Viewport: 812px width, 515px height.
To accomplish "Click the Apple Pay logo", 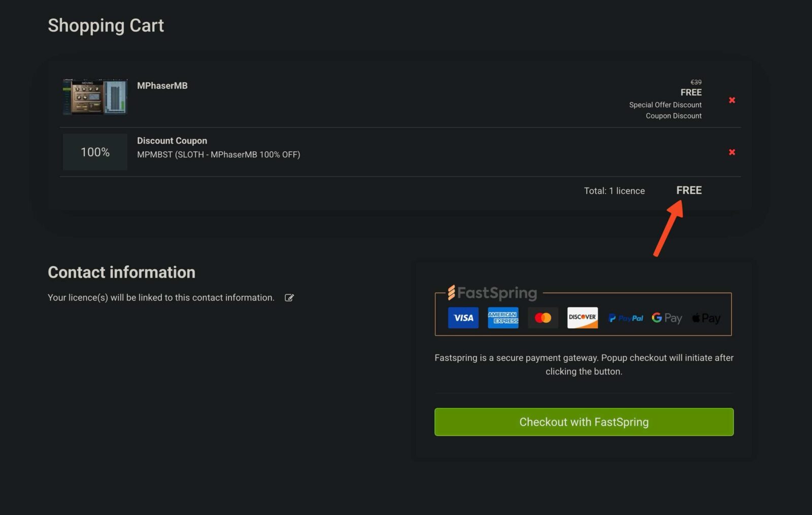I will 706,318.
